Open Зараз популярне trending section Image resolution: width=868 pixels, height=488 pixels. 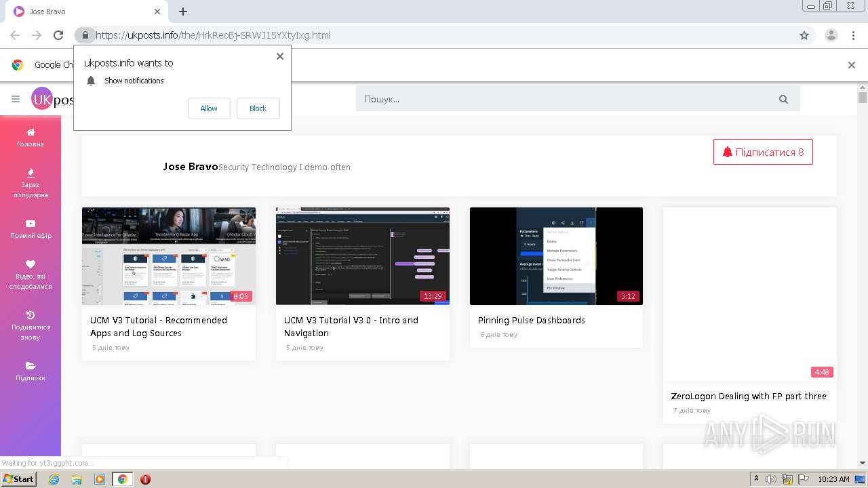(x=31, y=184)
